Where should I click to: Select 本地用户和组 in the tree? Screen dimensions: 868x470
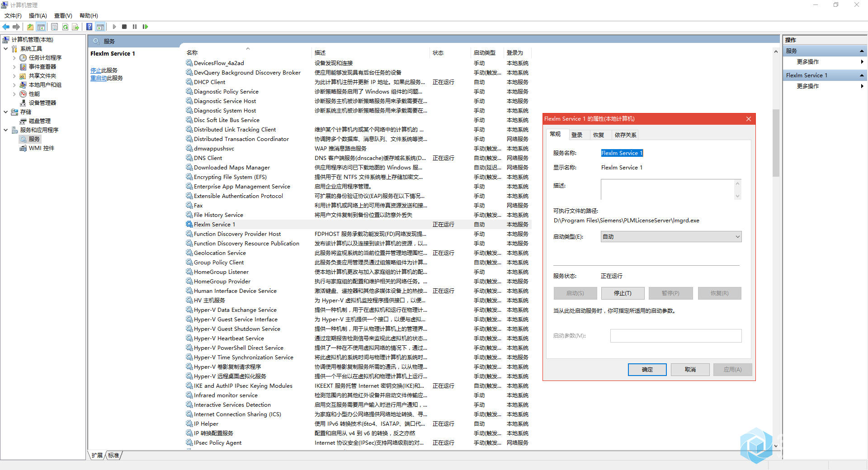coord(45,85)
